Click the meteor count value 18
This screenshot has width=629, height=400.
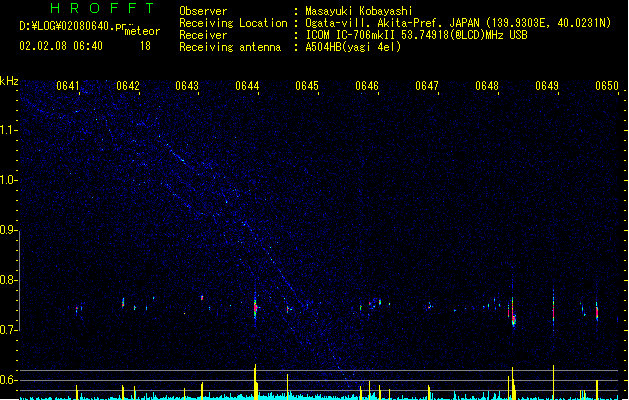tap(145, 46)
